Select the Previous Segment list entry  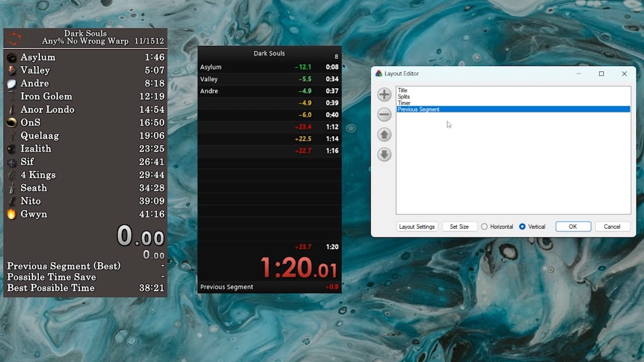pos(513,109)
